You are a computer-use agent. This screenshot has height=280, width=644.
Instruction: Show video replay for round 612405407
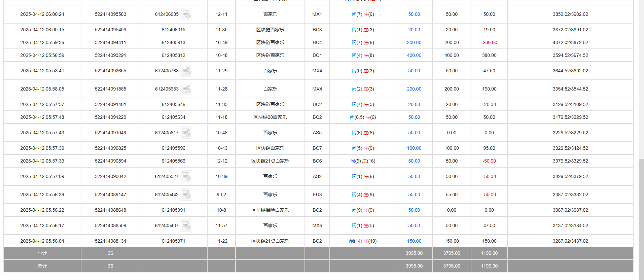point(186,226)
